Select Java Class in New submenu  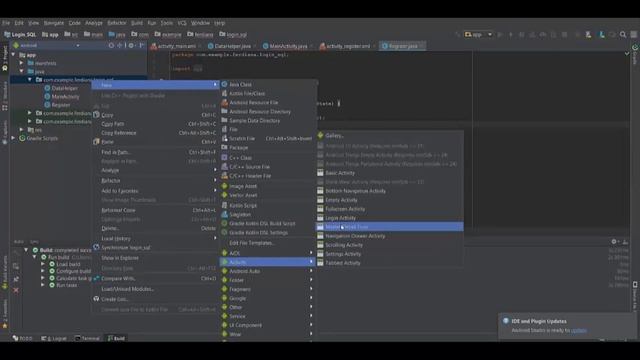(269, 84)
